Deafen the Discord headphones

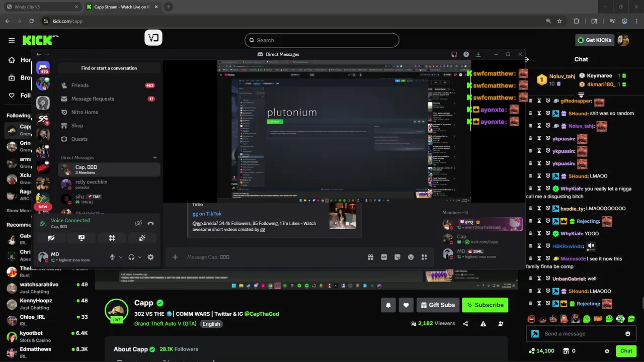[131, 257]
